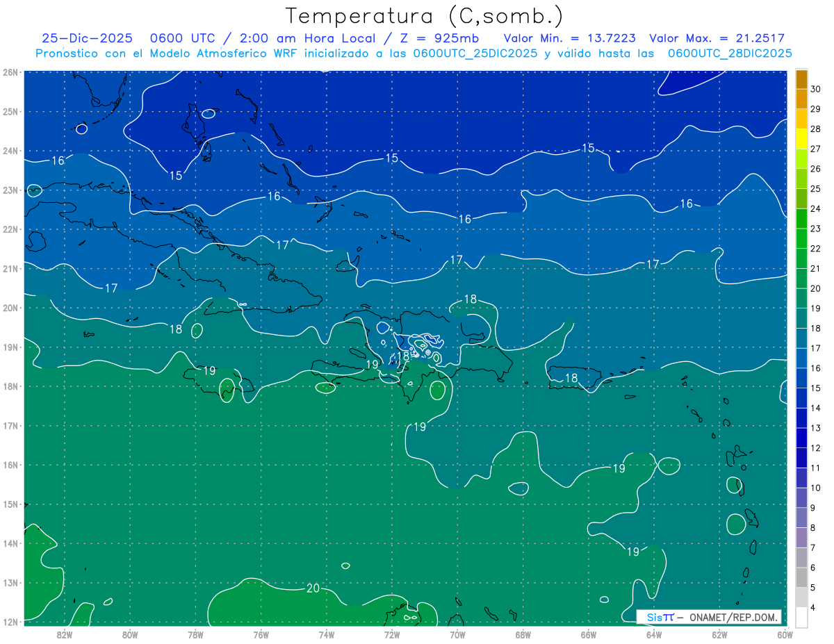Click the 'ONAMET/REP.DOM.' credit label
Image resolution: width=834 pixels, height=644 pixels.
733,617
